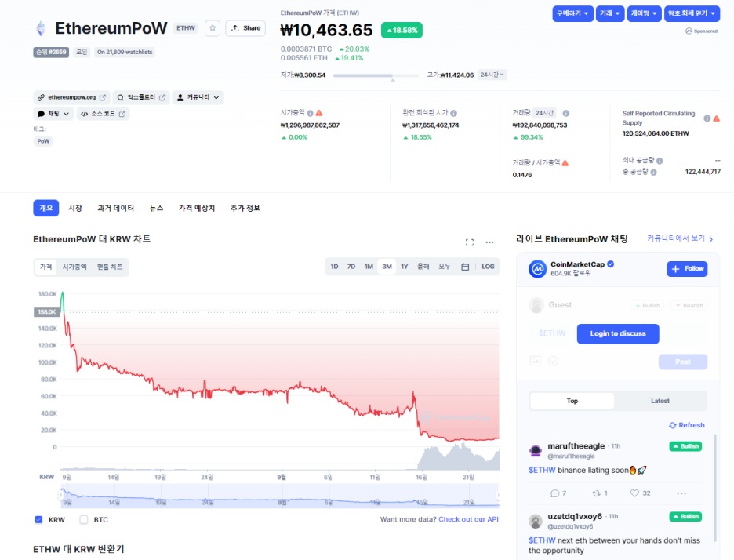This screenshot has width=734, height=560.
Task: Open the 암호 화폐 얻기 dropdown
Action: point(692,13)
